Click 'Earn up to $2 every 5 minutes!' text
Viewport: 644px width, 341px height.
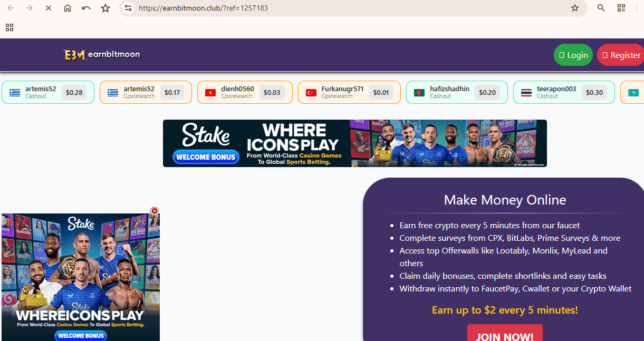pyautogui.click(x=505, y=310)
